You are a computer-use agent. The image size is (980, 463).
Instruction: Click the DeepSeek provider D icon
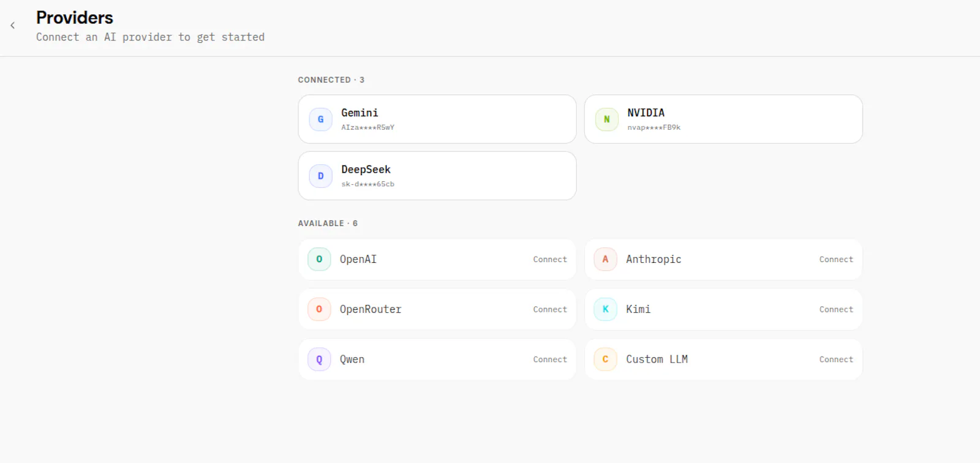320,176
